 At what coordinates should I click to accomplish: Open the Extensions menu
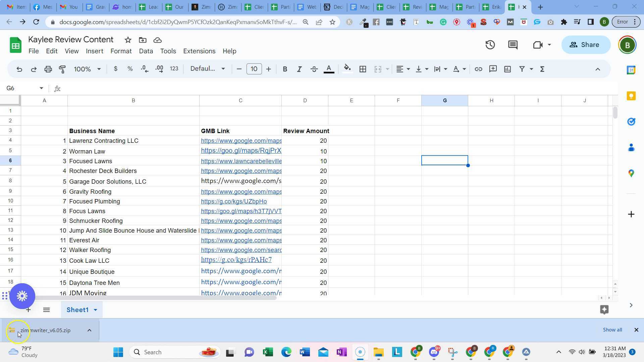(x=199, y=51)
